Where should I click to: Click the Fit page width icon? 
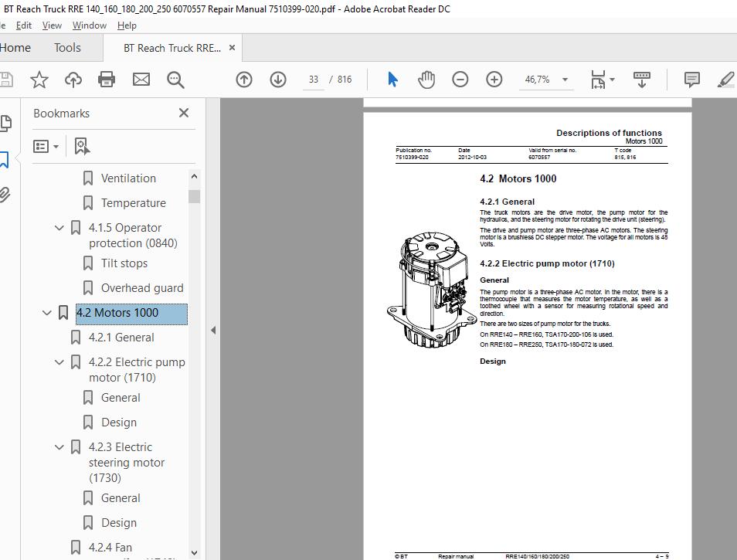(x=598, y=80)
